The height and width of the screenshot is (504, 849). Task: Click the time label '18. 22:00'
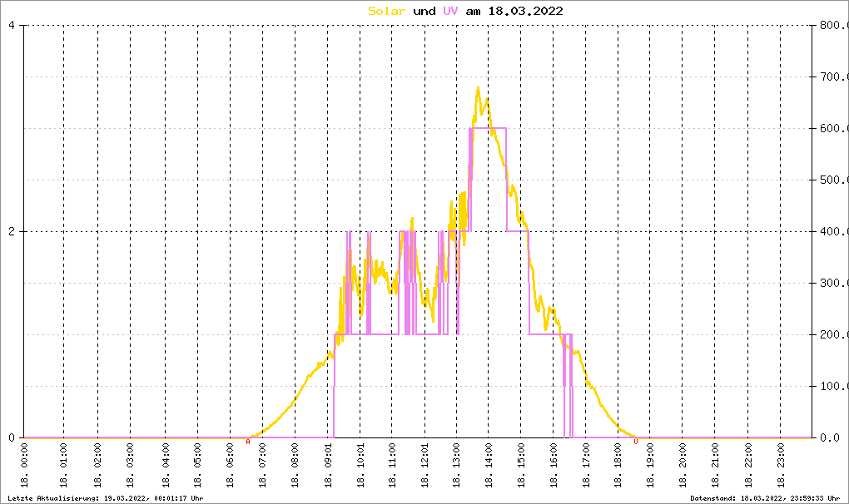pyautogui.click(x=747, y=466)
